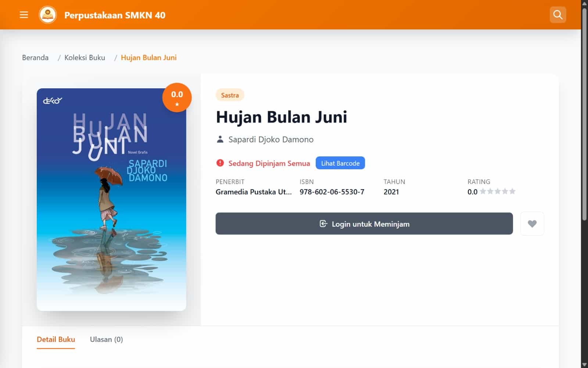Screen dimensions: 588x368
Task: Click the book title heading
Action: (282, 117)
